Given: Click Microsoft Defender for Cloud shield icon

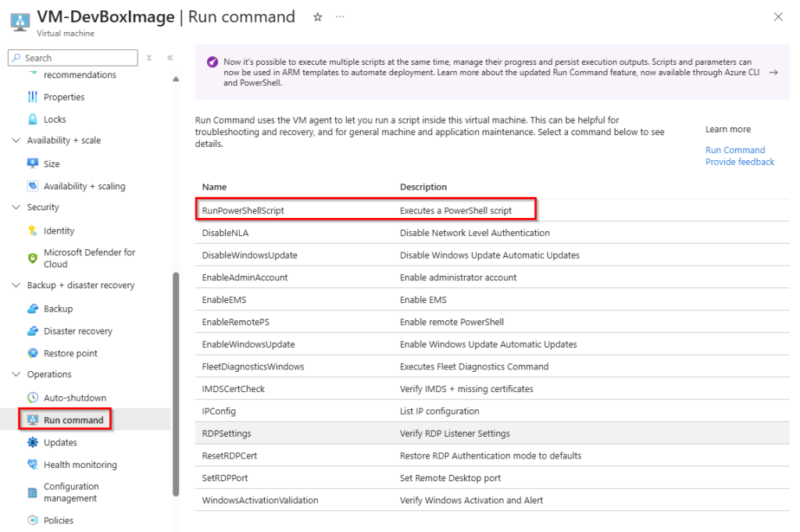Looking at the screenshot, I should click(33, 258).
